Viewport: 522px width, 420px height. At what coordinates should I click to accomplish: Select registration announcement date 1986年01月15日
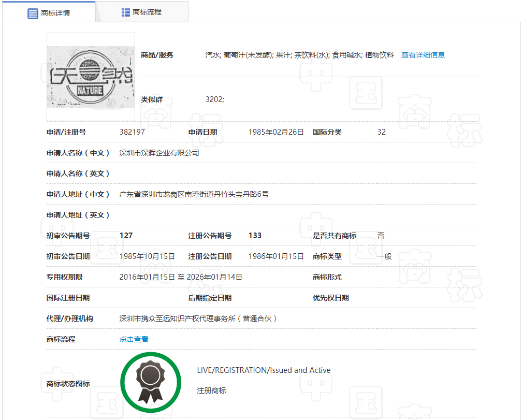[x=276, y=256]
